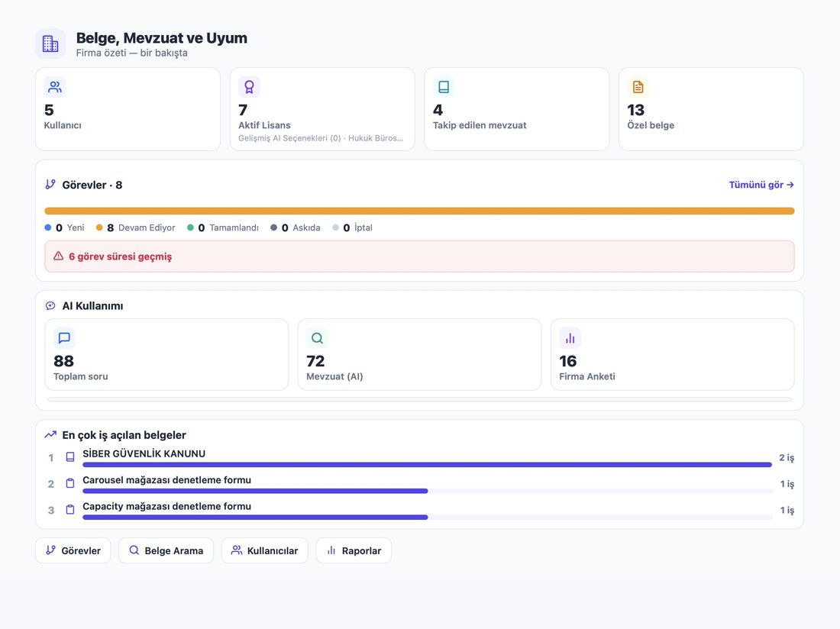Viewport: 840px width, 629px height.
Task: Click the 1 iş count on Capacity row
Action: 787,510
